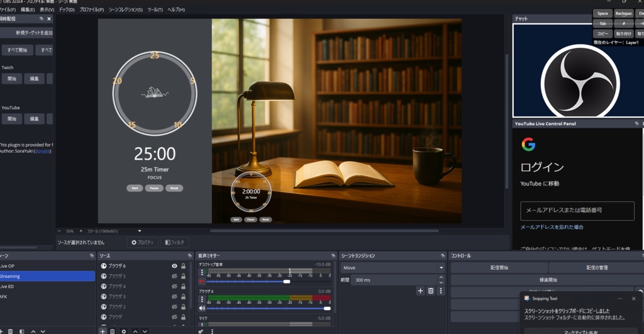Click 配信の管理 manage broadcast button

596,267
